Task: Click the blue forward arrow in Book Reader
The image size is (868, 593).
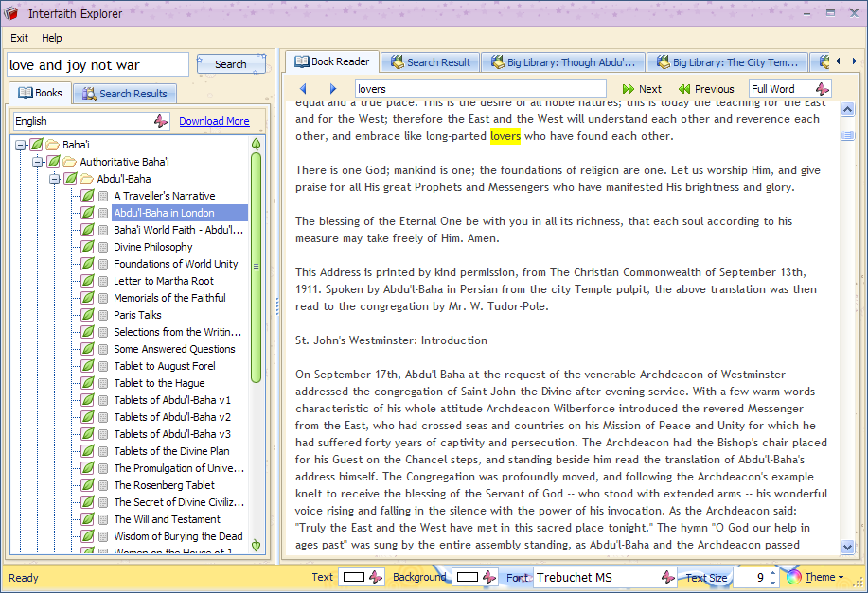Action: coord(332,89)
